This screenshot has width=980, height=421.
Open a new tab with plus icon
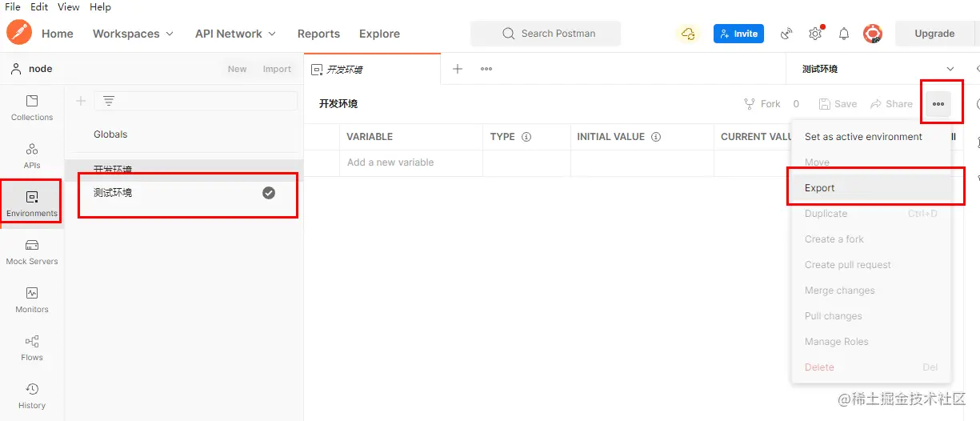[458, 69]
